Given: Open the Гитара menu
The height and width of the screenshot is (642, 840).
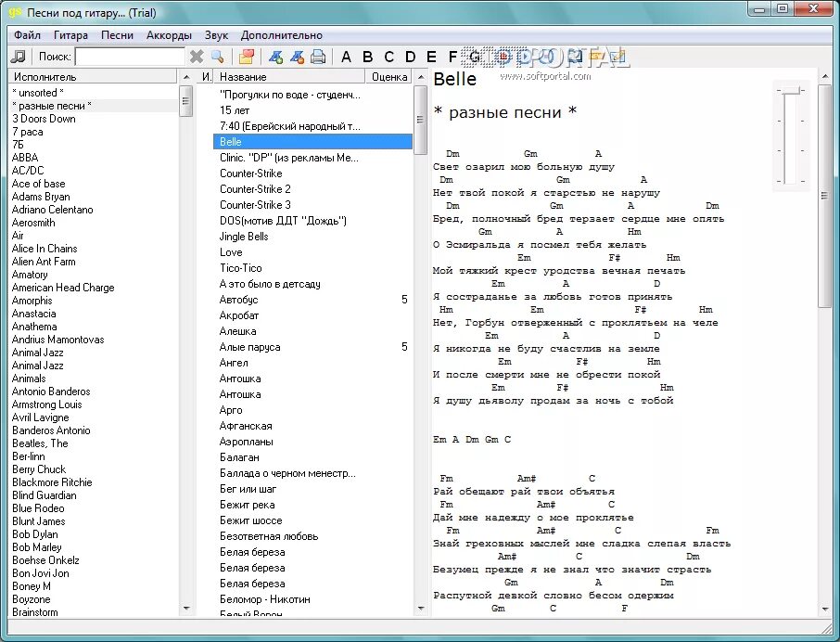Looking at the screenshot, I should pyautogui.click(x=70, y=35).
